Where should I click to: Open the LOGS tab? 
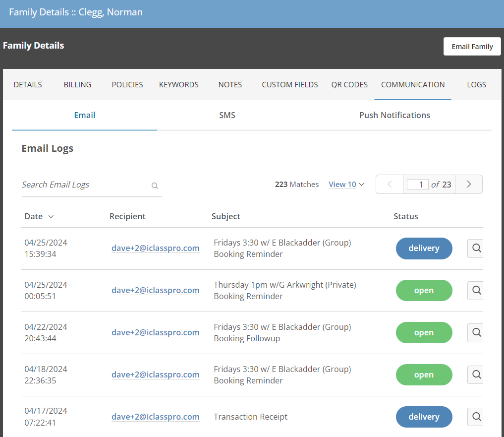[x=476, y=85]
